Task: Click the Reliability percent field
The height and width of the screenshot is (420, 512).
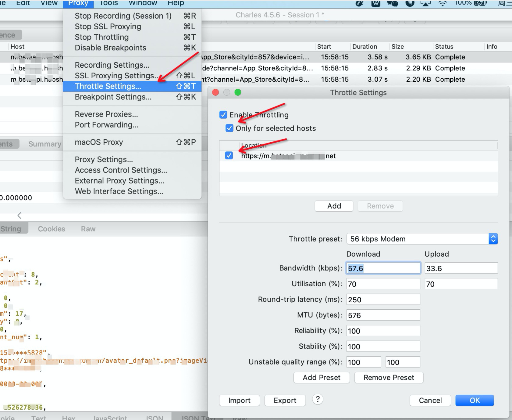Action: point(383,331)
